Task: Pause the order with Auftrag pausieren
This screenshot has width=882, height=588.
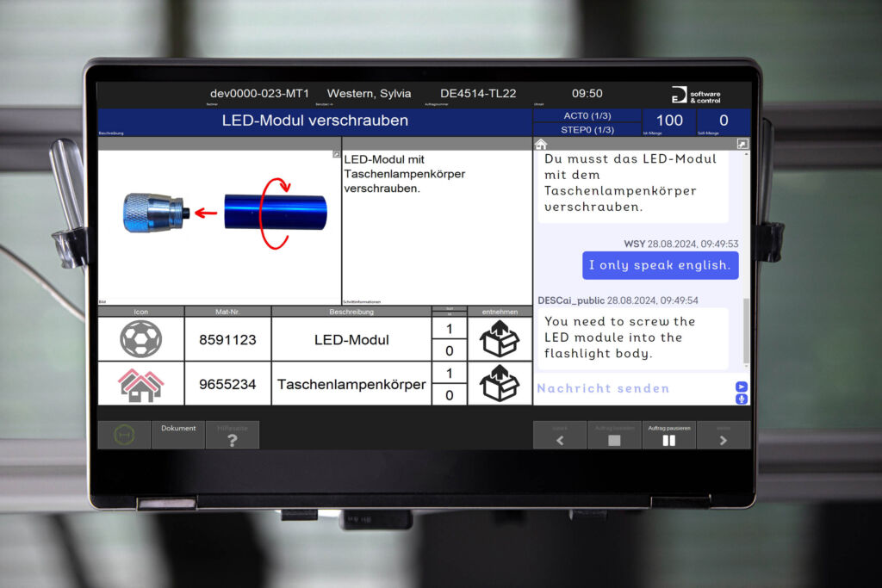Action: point(668,436)
